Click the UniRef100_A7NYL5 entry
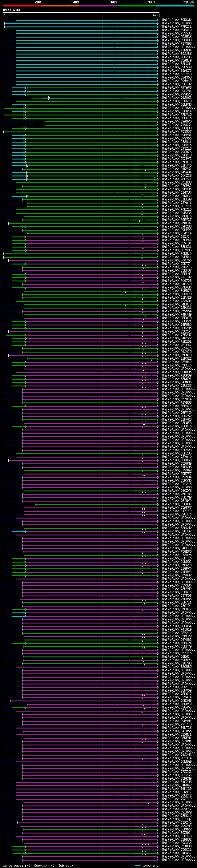 (177, 115)
